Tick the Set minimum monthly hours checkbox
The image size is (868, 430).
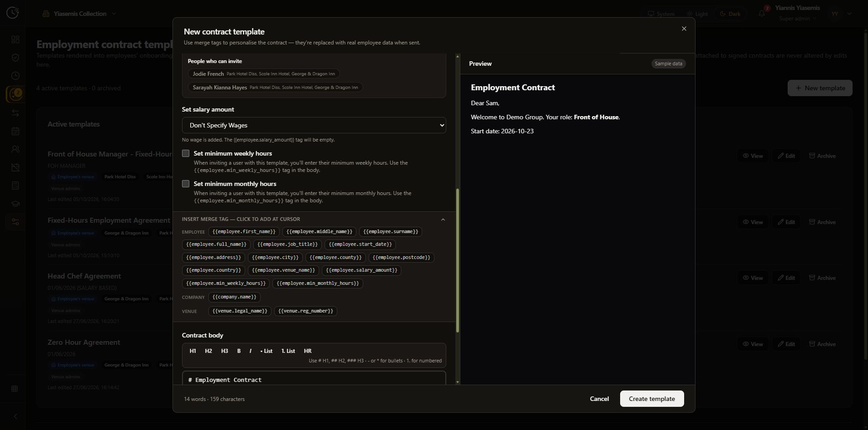tap(186, 184)
